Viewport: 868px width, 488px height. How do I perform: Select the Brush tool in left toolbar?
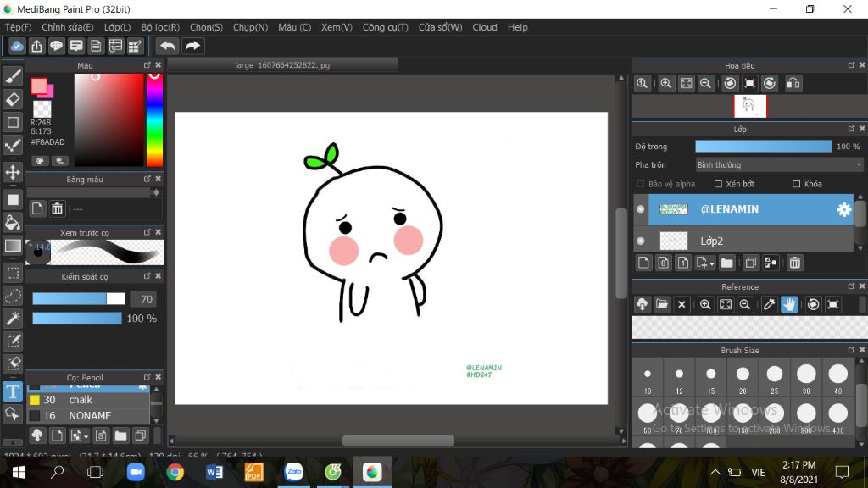point(13,76)
